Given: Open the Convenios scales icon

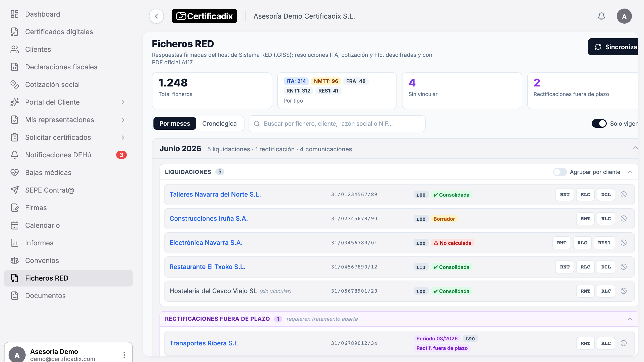Looking at the screenshot, I should click(15, 260).
